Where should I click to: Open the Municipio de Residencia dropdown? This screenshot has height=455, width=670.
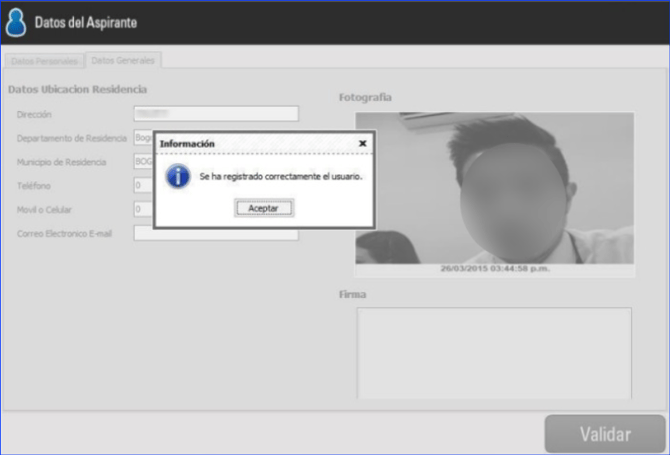pos(143,161)
